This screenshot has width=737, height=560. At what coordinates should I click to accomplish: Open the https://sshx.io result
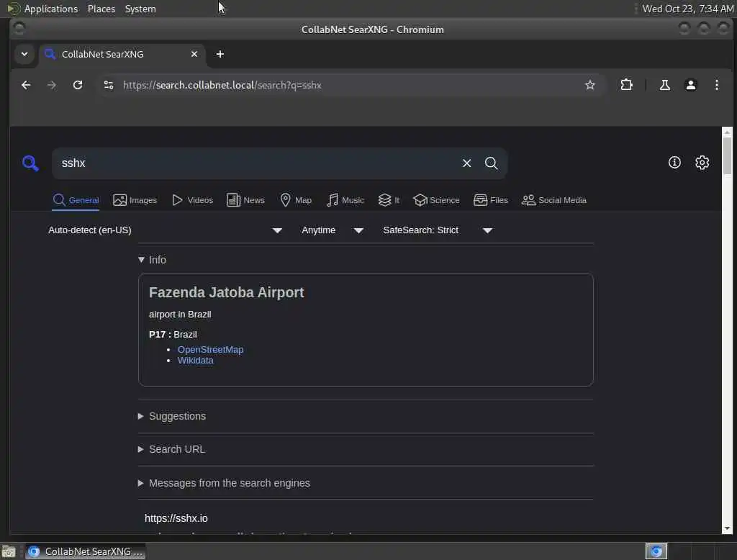(176, 518)
